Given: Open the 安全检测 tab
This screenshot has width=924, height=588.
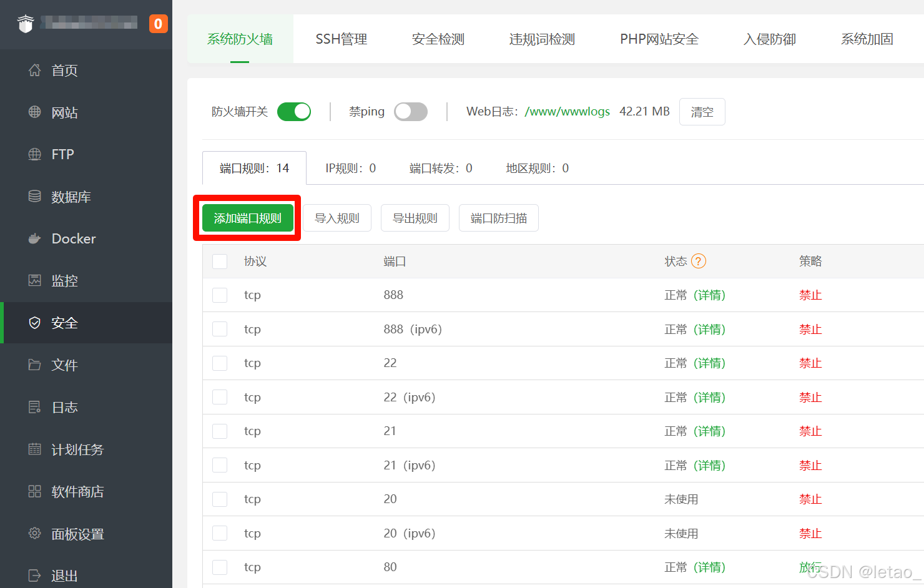Looking at the screenshot, I should pyautogui.click(x=438, y=39).
